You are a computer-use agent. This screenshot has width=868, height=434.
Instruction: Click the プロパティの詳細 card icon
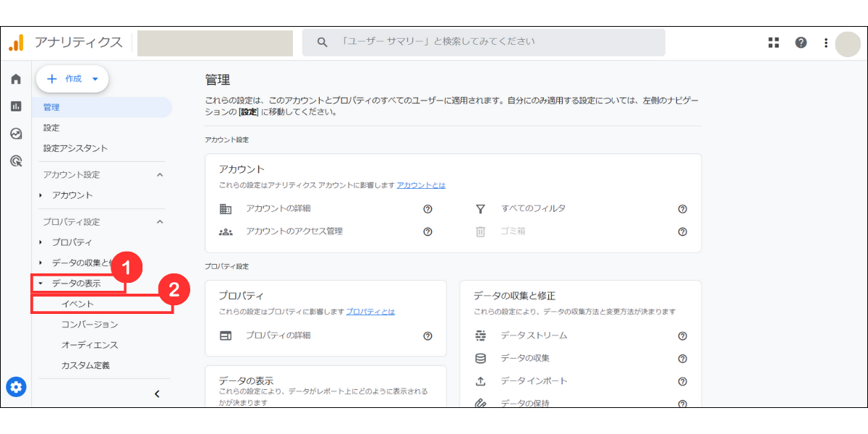226,336
